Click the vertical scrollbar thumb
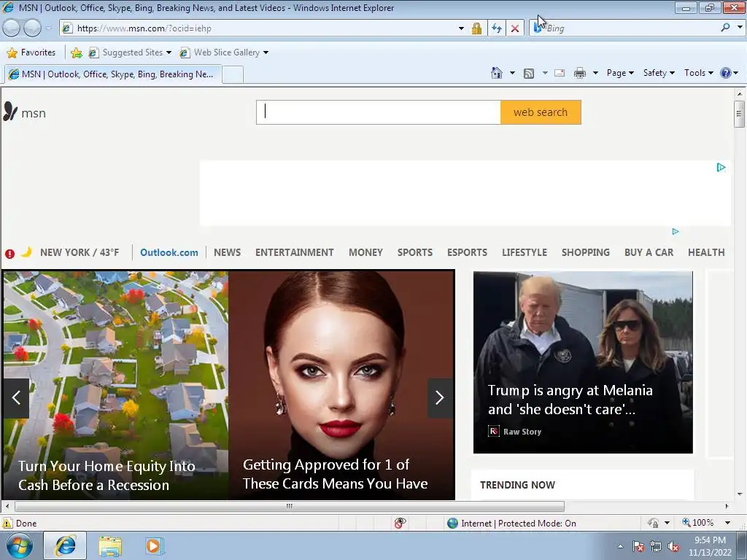 739,114
